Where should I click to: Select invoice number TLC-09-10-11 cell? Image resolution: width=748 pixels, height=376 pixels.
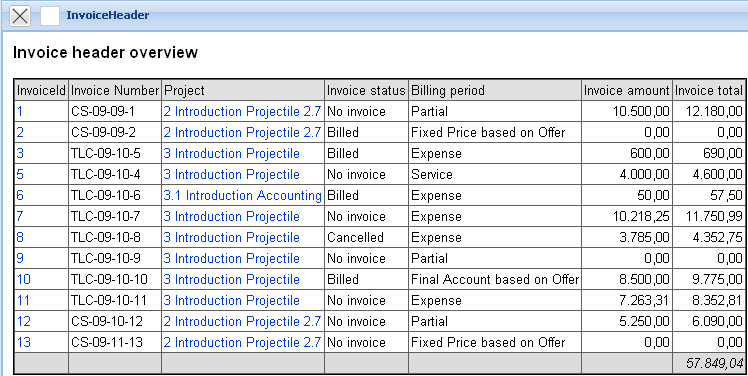coord(115,301)
